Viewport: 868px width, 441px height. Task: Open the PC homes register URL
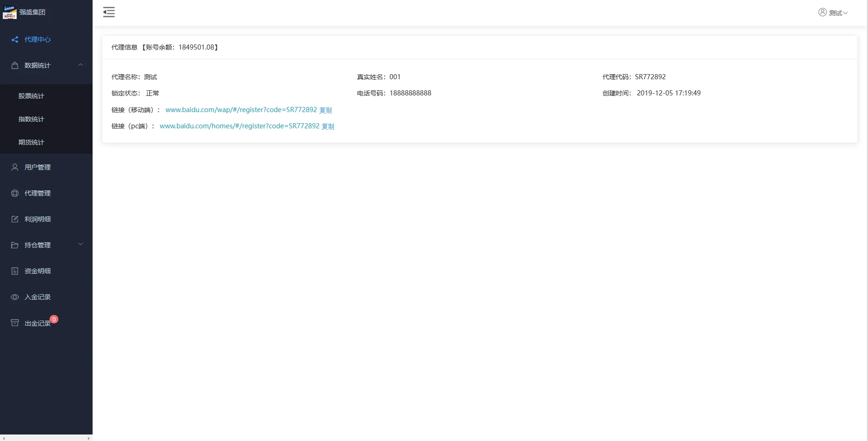[239, 126]
